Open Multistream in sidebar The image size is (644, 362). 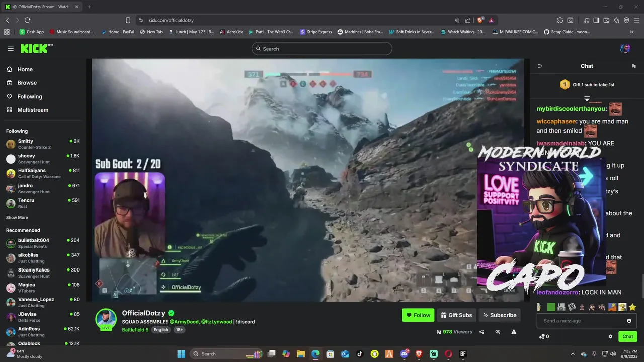point(33,110)
